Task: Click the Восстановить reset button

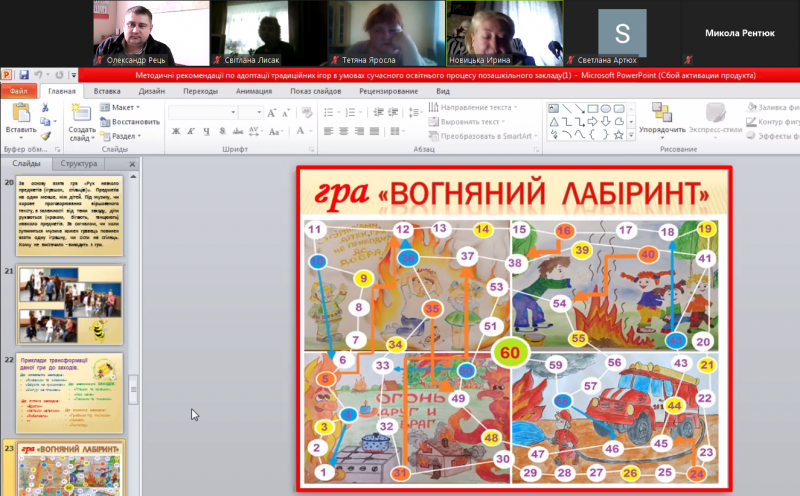Action: [x=130, y=121]
